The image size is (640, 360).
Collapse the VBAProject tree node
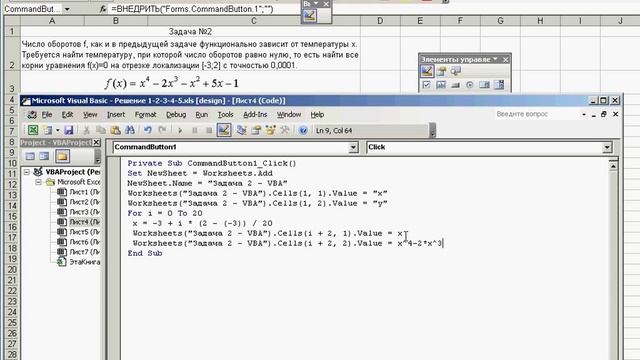[27, 172]
